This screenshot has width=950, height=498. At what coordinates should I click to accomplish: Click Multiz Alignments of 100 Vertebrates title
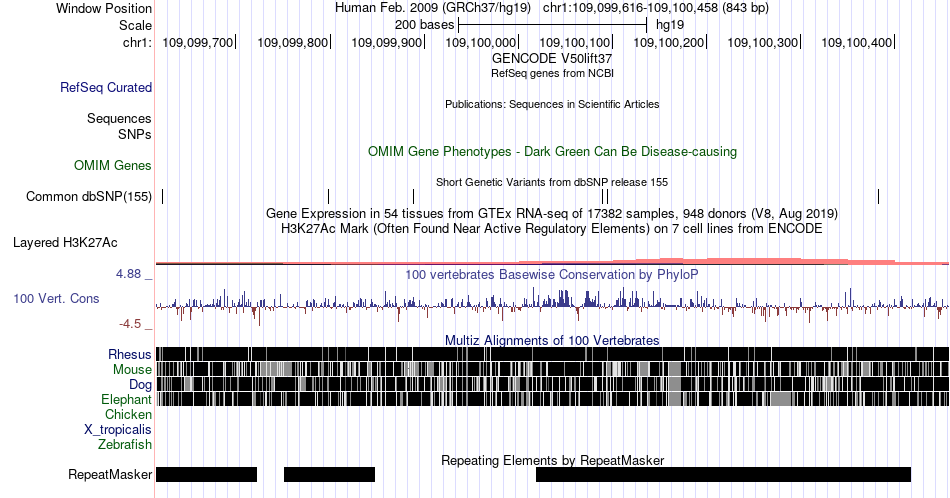pyautogui.click(x=552, y=340)
